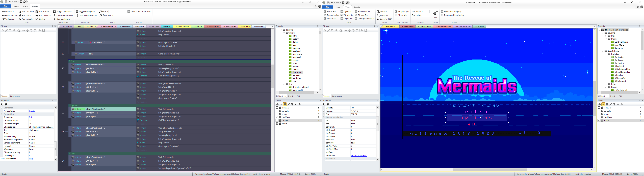The image size is (644, 176).
Task: Collapse the Event sheets folder in MainMenu window
Action: (x=603, y=51)
